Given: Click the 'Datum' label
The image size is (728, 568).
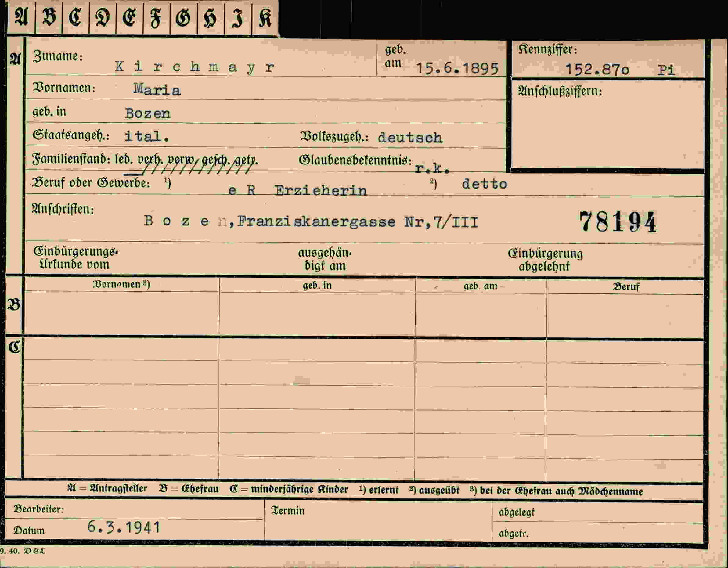Looking at the screenshot, I should tap(29, 530).
